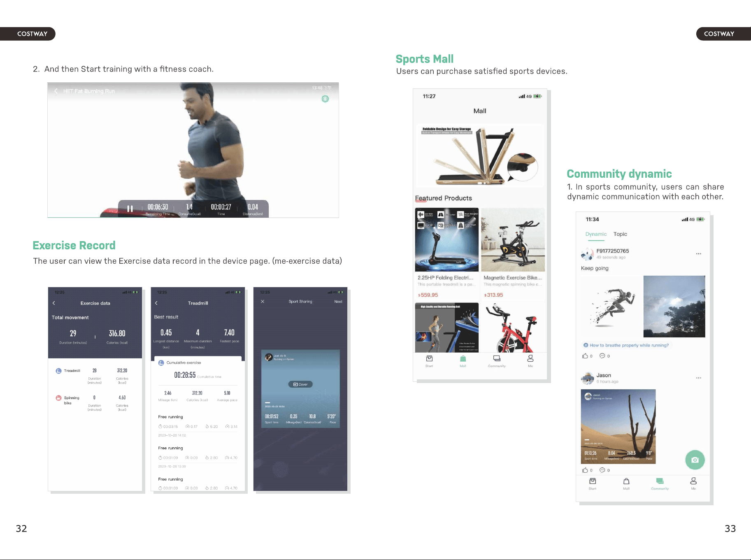
Task: Click the right page COSTWAY logo
Action: pyautogui.click(x=719, y=34)
